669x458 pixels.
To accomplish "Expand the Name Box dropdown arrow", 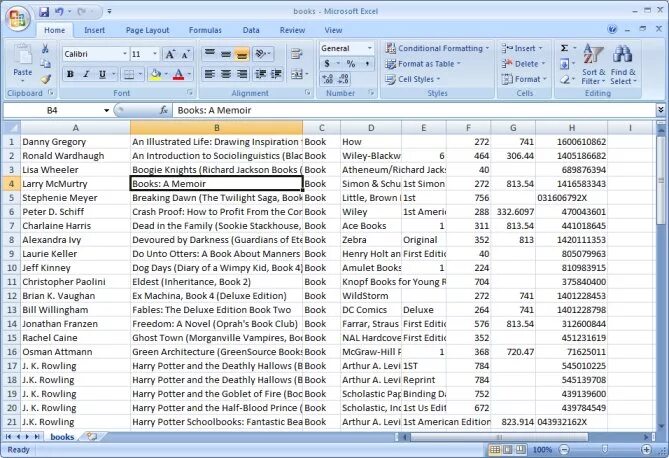I will [x=106, y=111].
